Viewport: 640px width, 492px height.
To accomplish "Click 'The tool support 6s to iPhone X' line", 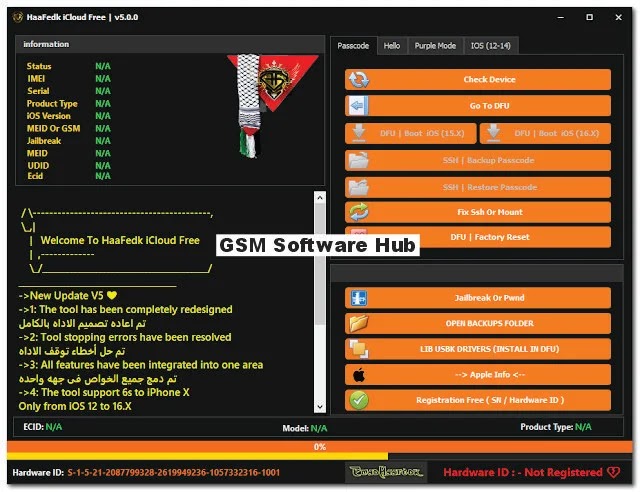I will [104, 392].
